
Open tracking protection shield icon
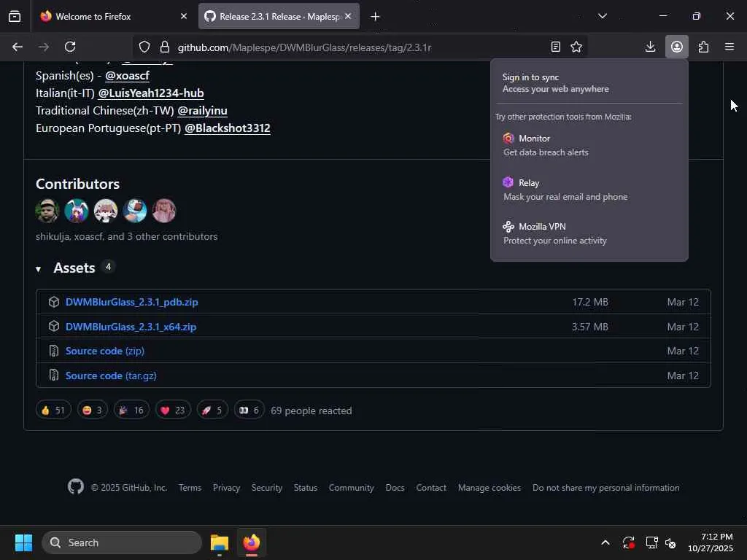pos(144,47)
